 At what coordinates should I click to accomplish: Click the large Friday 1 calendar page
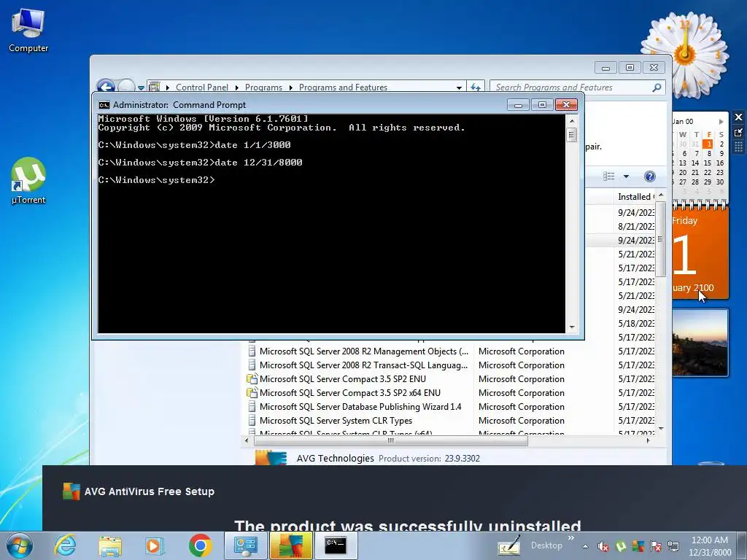(x=700, y=252)
